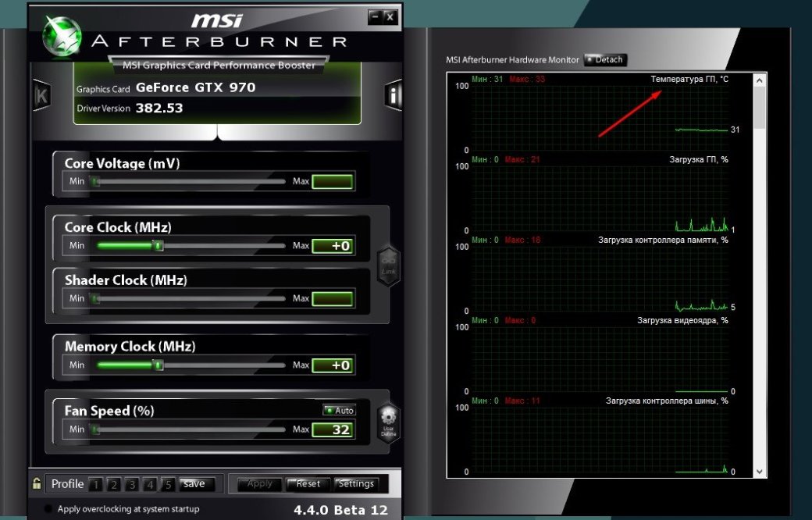Select profile slot 3

pos(131,484)
